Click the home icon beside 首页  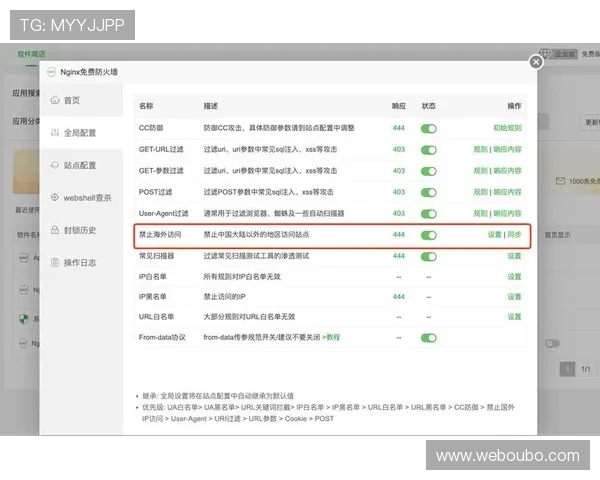click(x=55, y=100)
